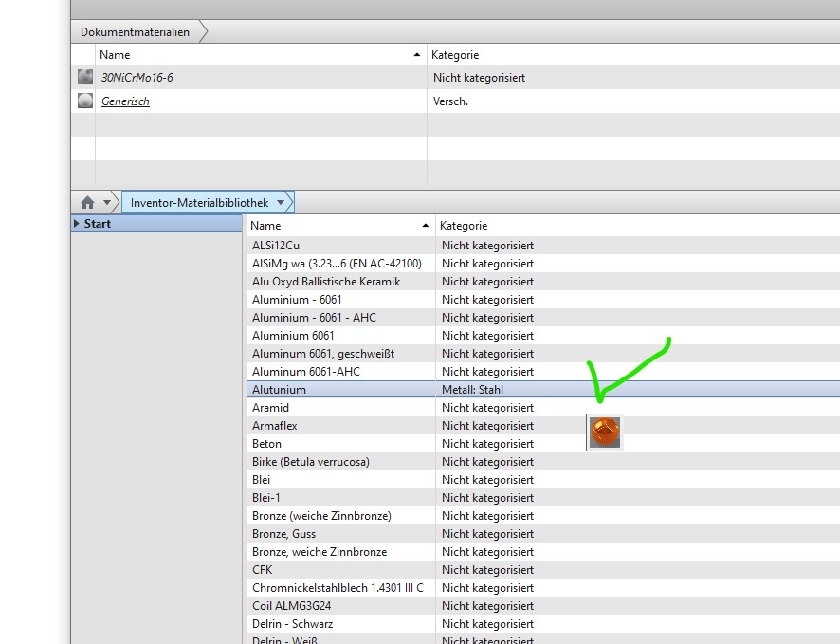Select CFK material
Screen dimensions: 840x644
(262, 570)
